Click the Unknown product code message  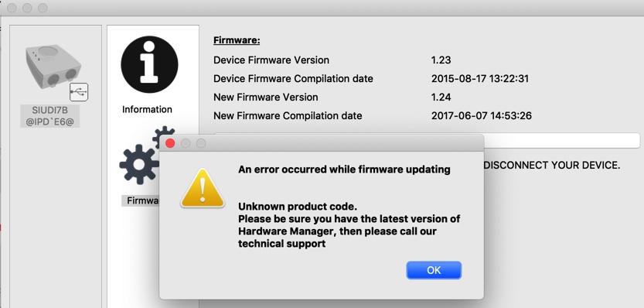pyautogui.click(x=298, y=206)
